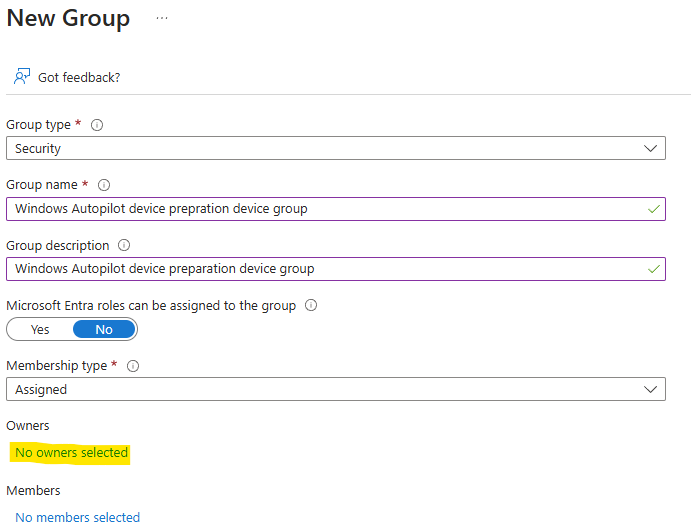Click the Got feedback person icon

(22, 76)
